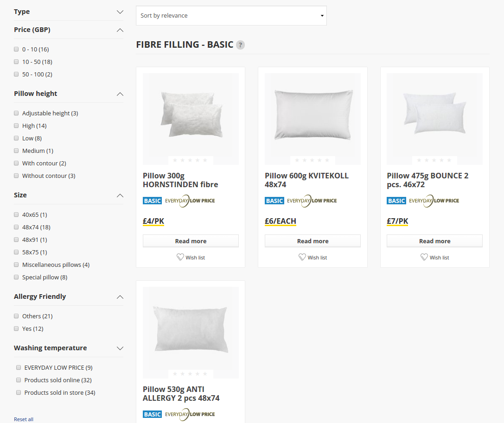The height and width of the screenshot is (423, 504).
Task: Click Everyday Low Price logo on HORNSTINDEN card
Action: tap(190, 201)
